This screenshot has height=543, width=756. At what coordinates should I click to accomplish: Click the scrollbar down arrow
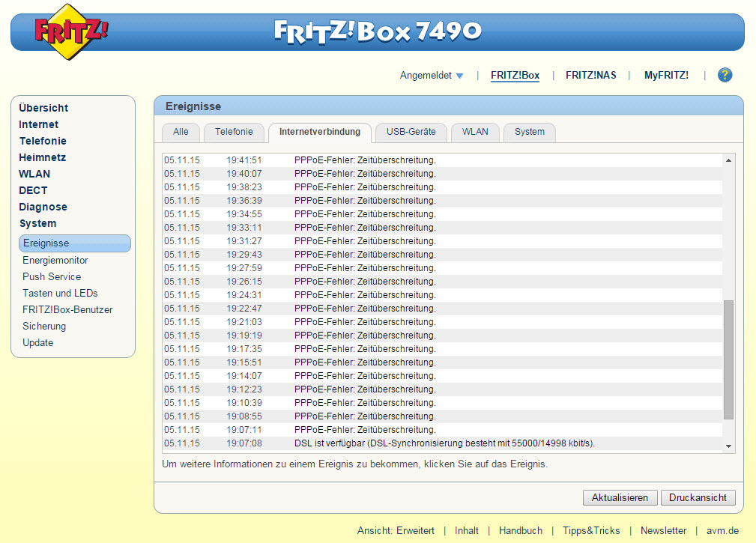click(x=728, y=446)
